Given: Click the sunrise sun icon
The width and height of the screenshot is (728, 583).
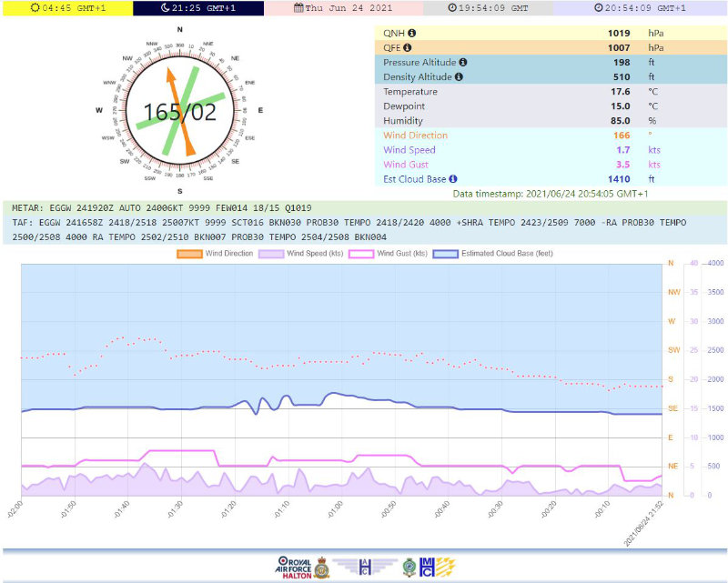Looking at the screenshot, I should pos(35,8).
